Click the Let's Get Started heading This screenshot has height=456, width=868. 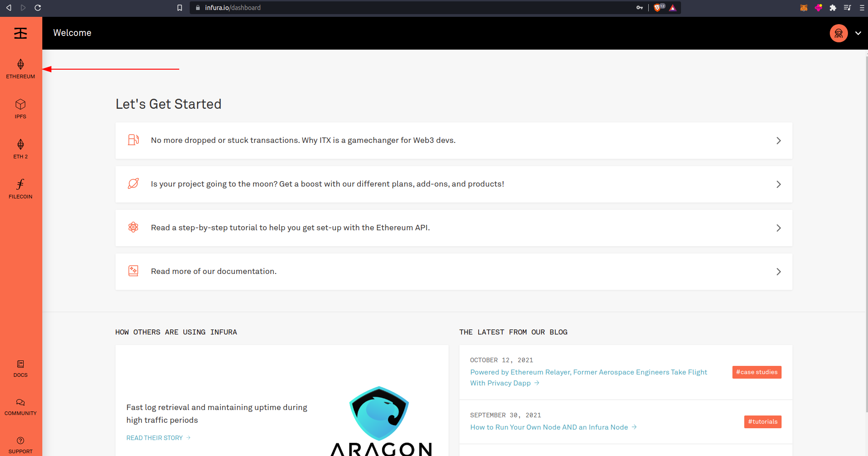pos(168,104)
